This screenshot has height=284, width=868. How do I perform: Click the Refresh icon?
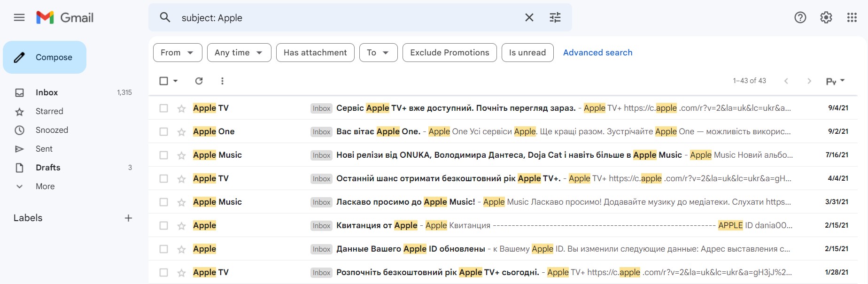tap(199, 81)
